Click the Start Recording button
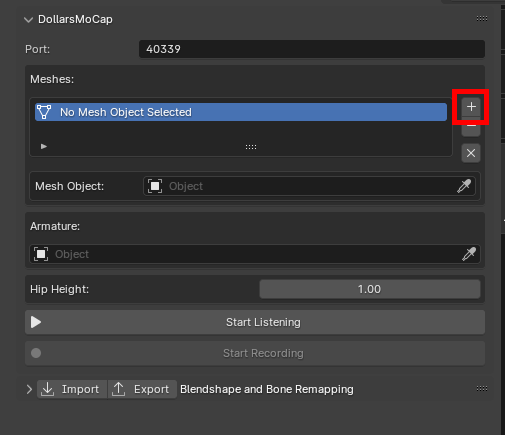Viewport: 505px width, 435px height. [x=255, y=353]
